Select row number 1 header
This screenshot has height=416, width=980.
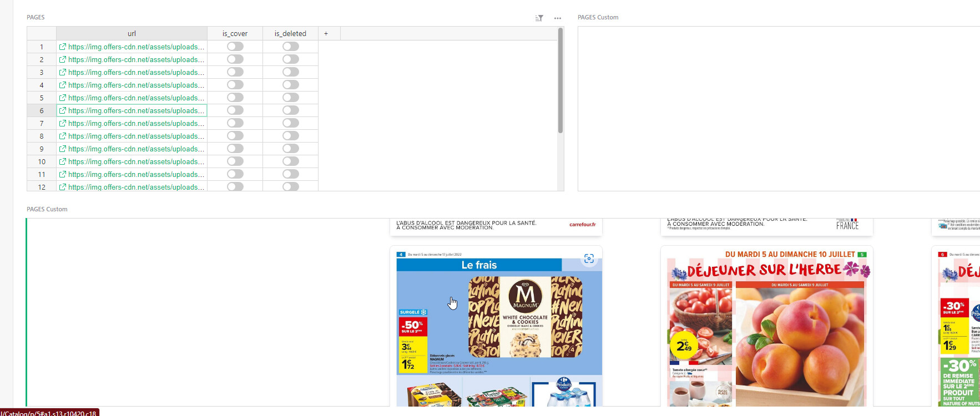tap(42, 47)
